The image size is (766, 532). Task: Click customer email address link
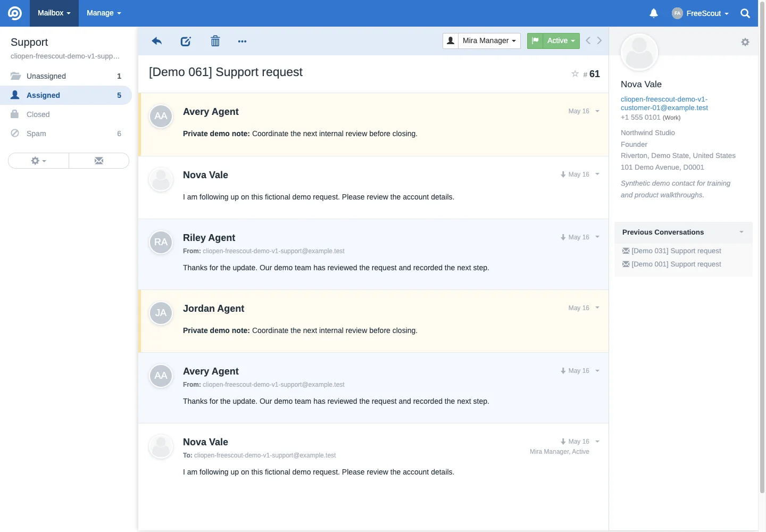[x=664, y=103]
